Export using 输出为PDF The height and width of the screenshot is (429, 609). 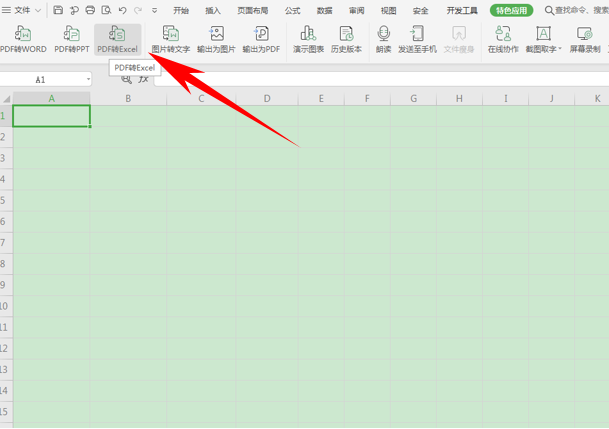(x=261, y=40)
